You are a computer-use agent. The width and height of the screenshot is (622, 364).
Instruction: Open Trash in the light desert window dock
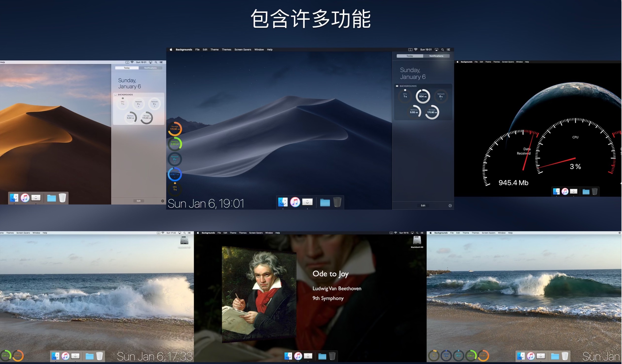[x=62, y=198]
